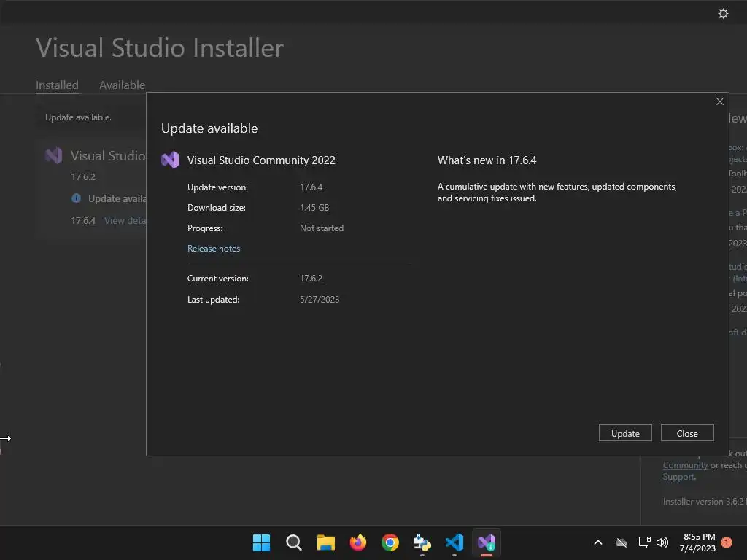The height and width of the screenshot is (560, 747).
Task: Click the Visual Studio Community 2022 product name
Action: coord(261,160)
